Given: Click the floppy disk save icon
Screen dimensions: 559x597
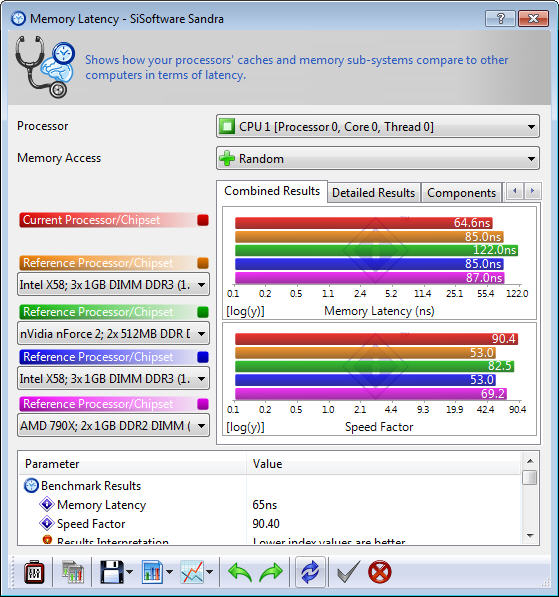Looking at the screenshot, I should coord(112,571).
